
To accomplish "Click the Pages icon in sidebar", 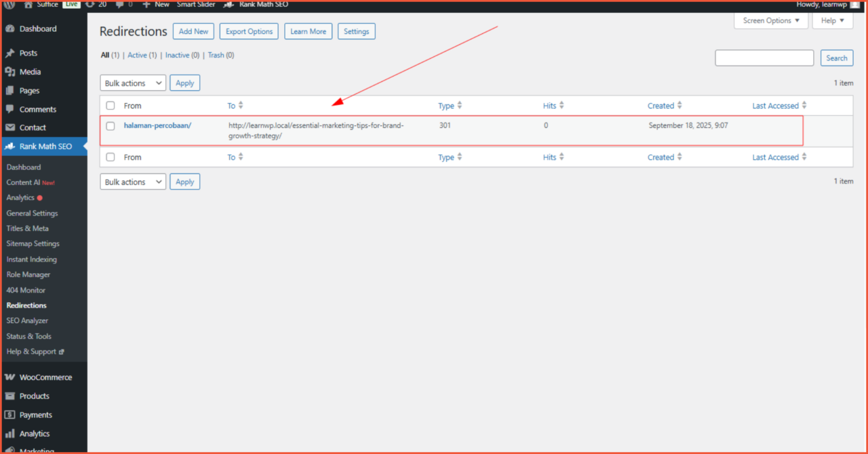I will [9, 91].
